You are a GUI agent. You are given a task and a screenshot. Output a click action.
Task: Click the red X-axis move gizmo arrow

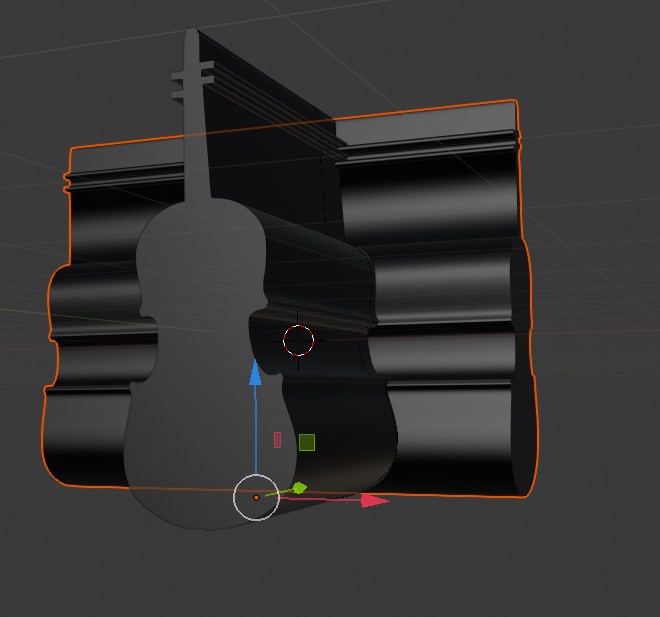(x=375, y=500)
